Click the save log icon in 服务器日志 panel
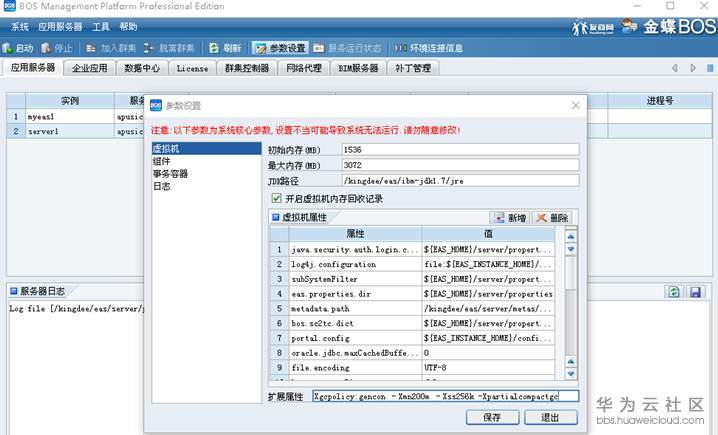 (x=695, y=292)
